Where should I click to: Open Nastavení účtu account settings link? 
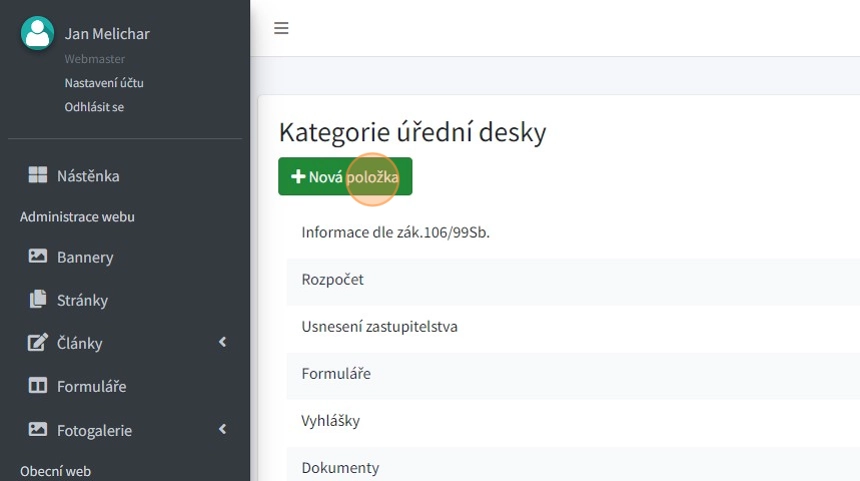point(104,83)
